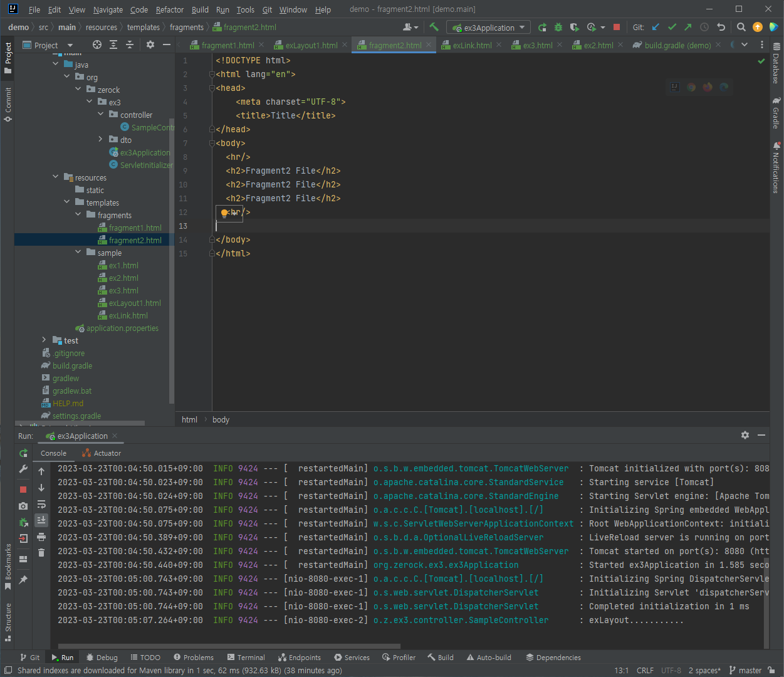784x677 pixels.
Task: Change CRLF line separator in status bar
Action: click(x=645, y=670)
